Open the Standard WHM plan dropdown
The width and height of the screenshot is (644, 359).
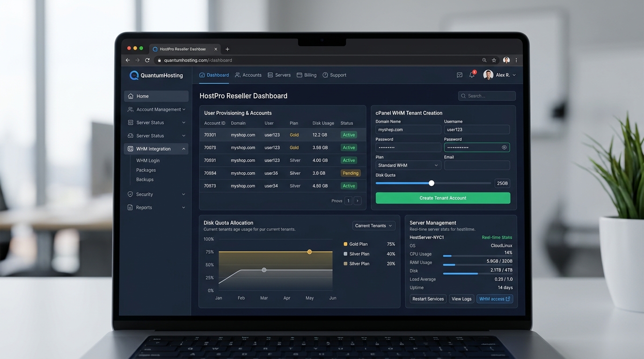pyautogui.click(x=408, y=165)
